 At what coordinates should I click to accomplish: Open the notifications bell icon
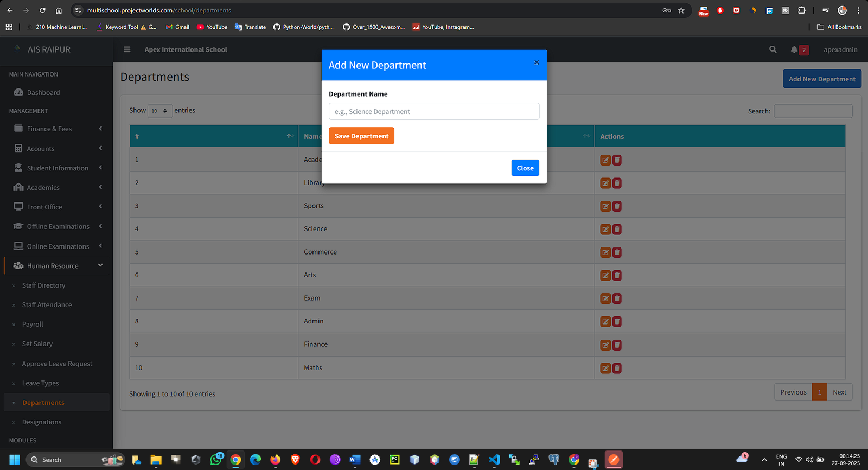pyautogui.click(x=794, y=49)
